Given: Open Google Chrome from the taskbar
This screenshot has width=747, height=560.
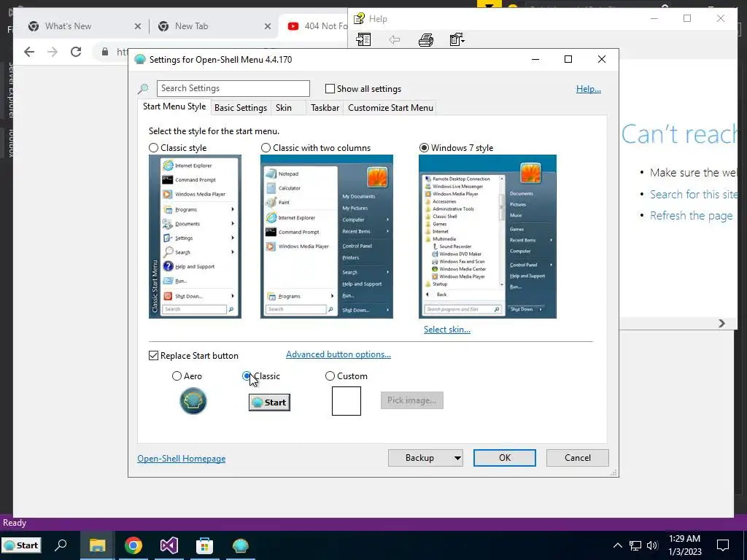Looking at the screenshot, I should (x=133, y=545).
